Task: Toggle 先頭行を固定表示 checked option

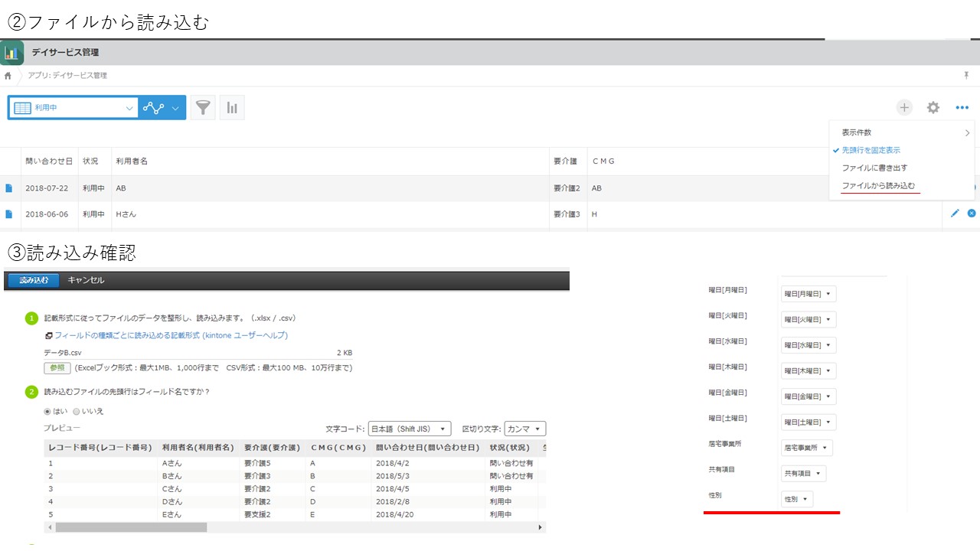Action: pos(871,150)
